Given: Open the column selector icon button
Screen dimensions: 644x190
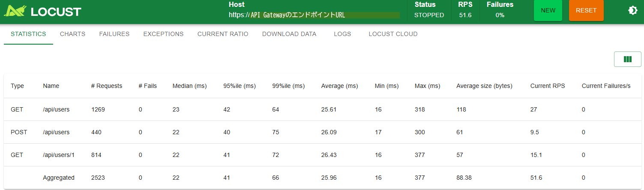Looking at the screenshot, I should [x=627, y=59].
